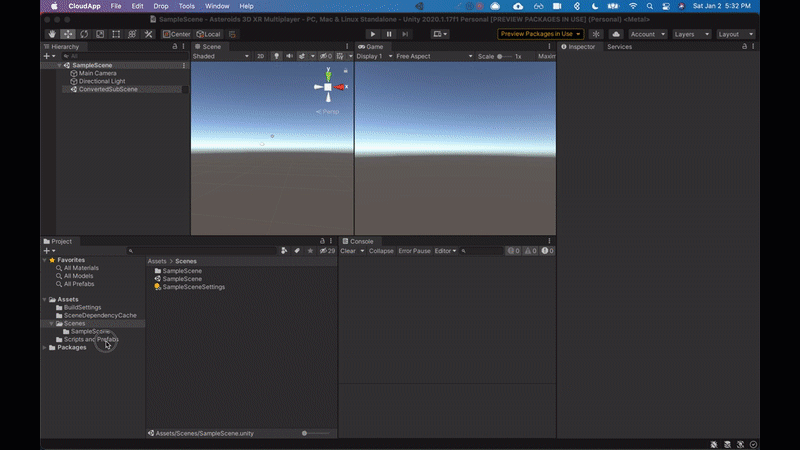
Task: Switch to the Services tab
Action: click(x=619, y=47)
